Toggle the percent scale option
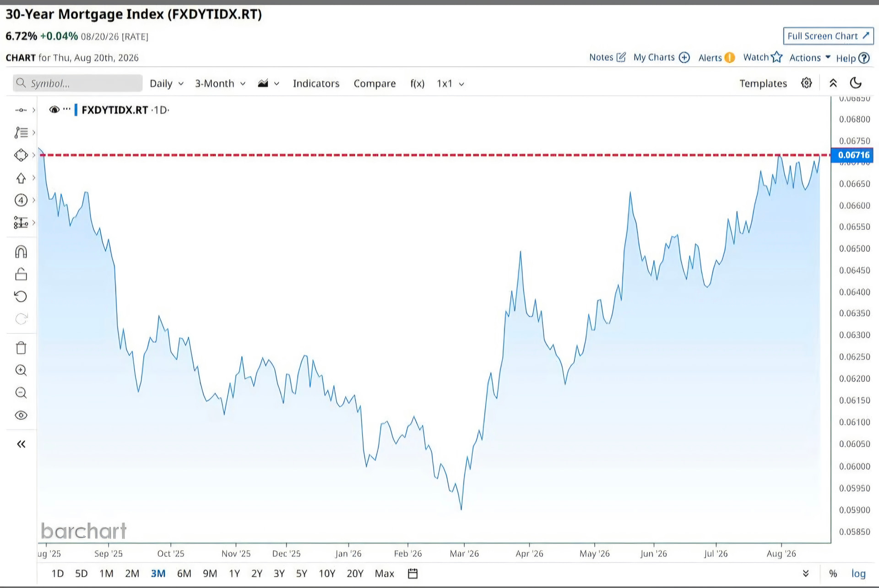Image resolution: width=879 pixels, height=588 pixels. pyautogui.click(x=833, y=573)
